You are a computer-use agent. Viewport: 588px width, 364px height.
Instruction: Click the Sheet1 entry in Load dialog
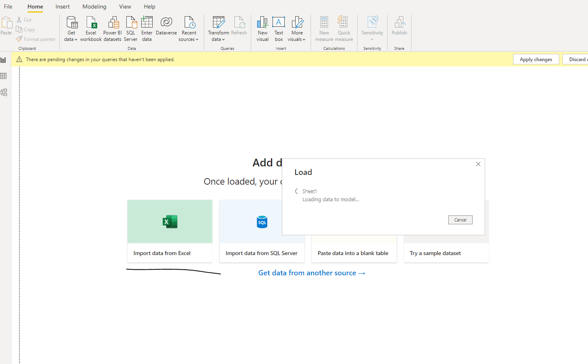309,191
